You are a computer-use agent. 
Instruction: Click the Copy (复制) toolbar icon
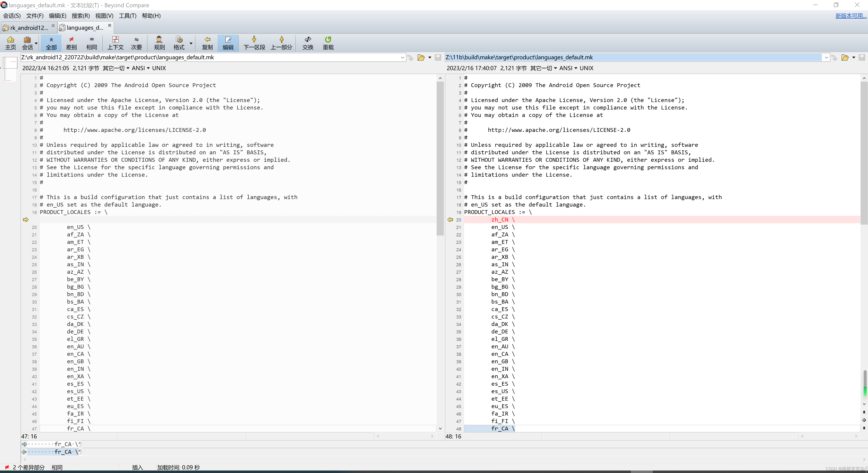[x=207, y=43]
